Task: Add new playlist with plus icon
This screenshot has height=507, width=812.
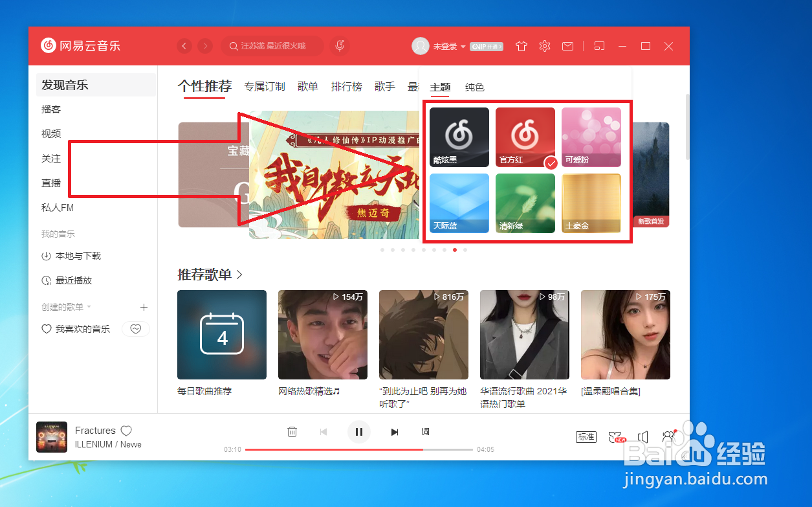Action: pos(144,307)
